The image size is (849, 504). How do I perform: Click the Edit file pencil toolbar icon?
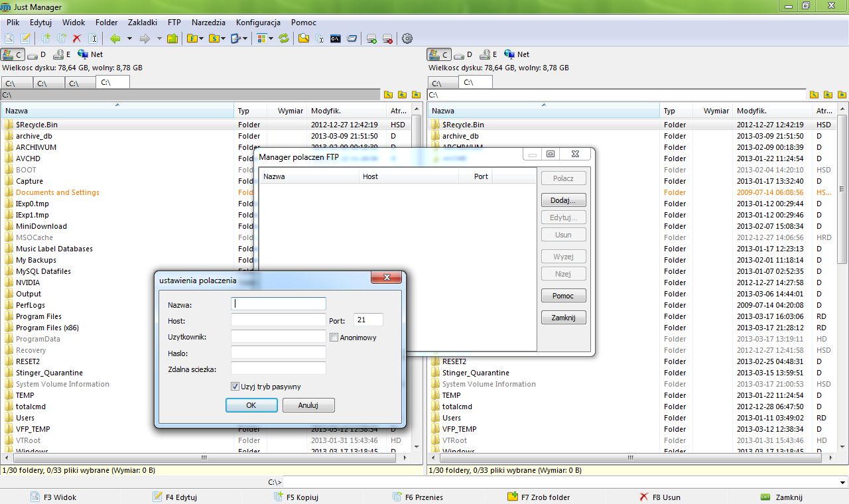[25, 38]
